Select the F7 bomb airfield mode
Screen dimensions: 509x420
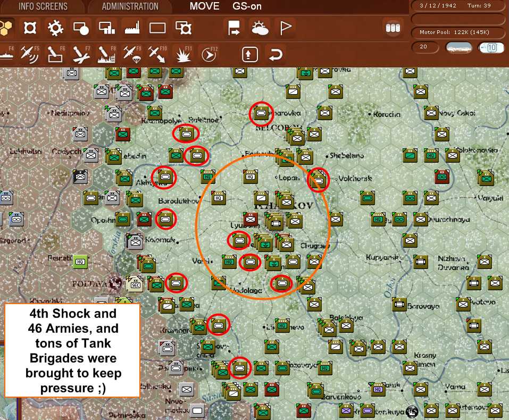coord(81,54)
